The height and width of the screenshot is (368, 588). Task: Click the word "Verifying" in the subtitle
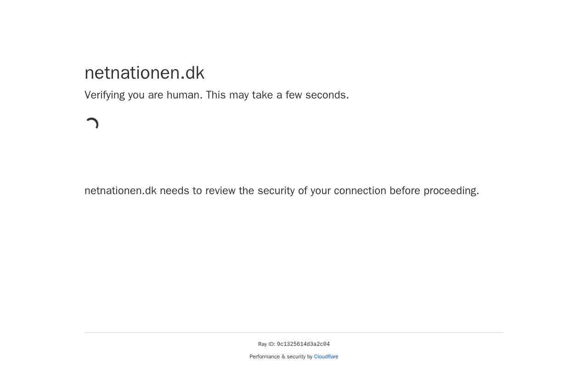(x=105, y=95)
